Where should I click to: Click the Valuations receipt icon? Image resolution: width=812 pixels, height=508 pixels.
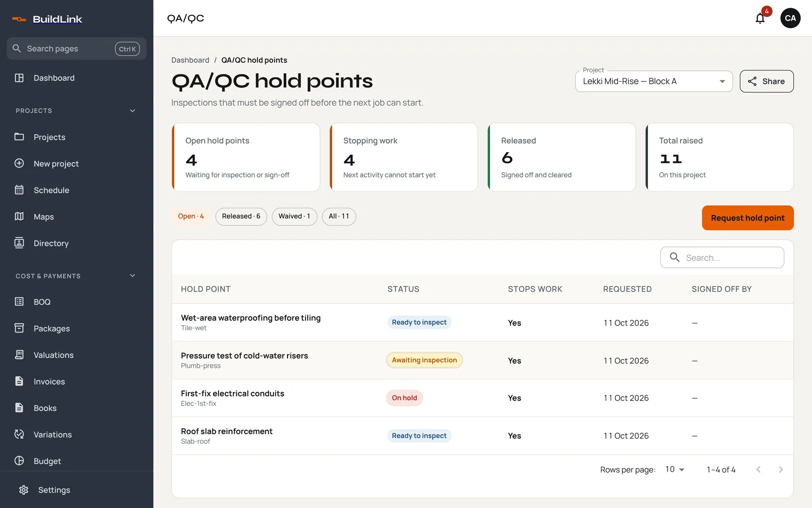coord(19,355)
